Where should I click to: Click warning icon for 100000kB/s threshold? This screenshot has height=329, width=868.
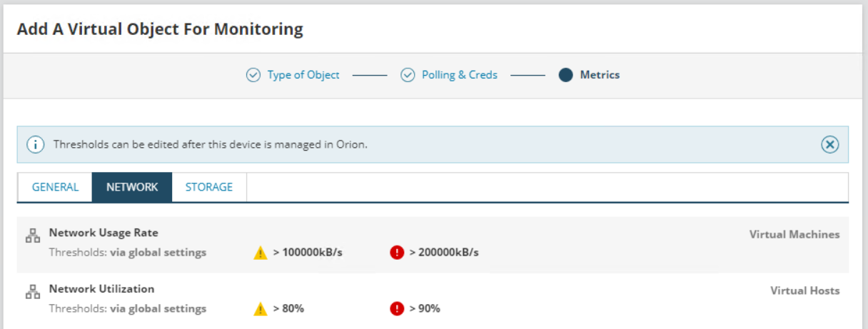(x=261, y=253)
